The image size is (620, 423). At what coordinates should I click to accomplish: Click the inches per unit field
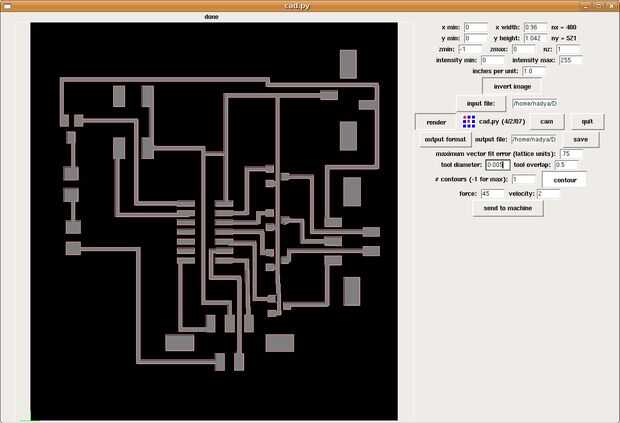[534, 71]
